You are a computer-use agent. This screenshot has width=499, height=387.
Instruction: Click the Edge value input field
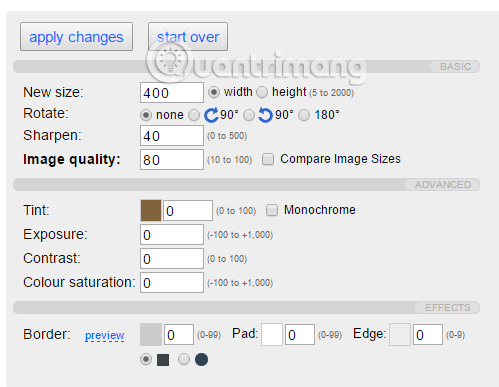click(x=428, y=334)
